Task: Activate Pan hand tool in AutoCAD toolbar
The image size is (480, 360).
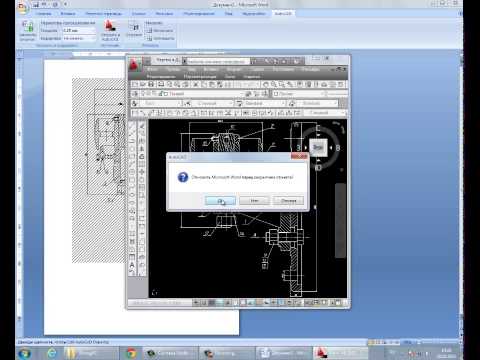Action: coord(266,84)
